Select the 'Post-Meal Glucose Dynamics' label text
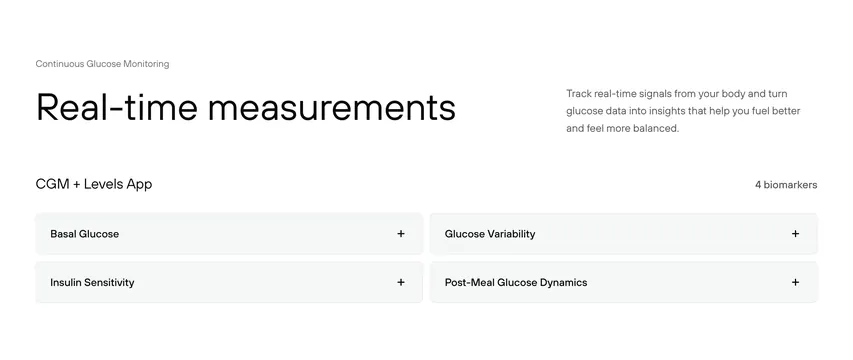 [516, 282]
